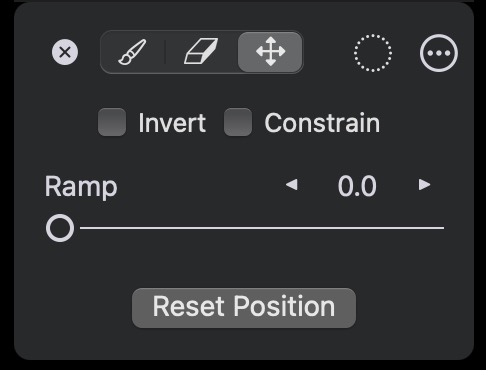
Task: Click the Ramp value field showing 0.0
Action: pos(357,186)
